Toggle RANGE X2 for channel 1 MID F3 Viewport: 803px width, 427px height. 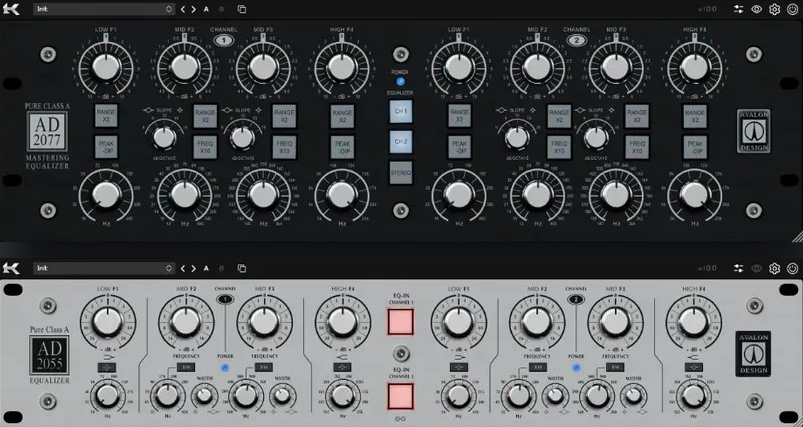tap(284, 116)
